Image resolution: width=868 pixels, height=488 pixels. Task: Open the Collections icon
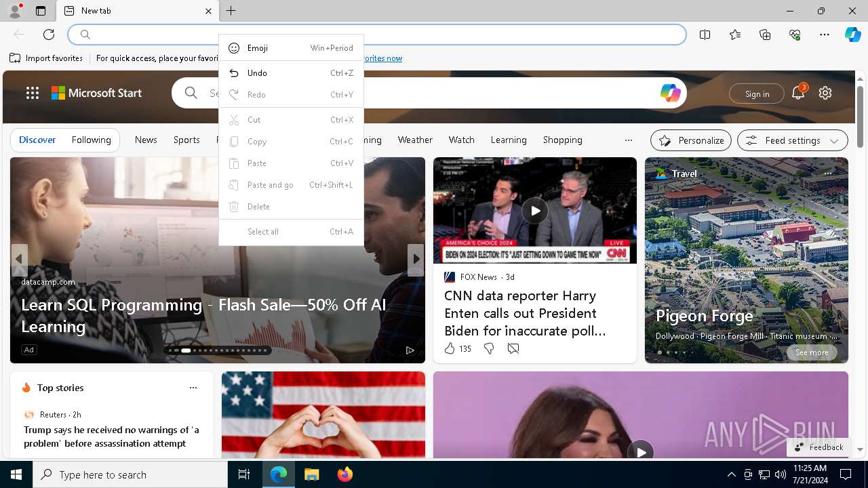coord(765,35)
